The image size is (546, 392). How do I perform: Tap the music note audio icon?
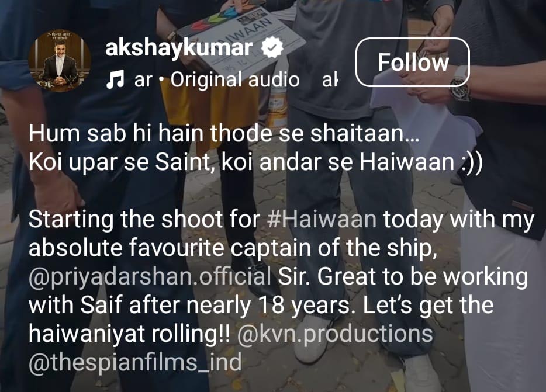115,79
